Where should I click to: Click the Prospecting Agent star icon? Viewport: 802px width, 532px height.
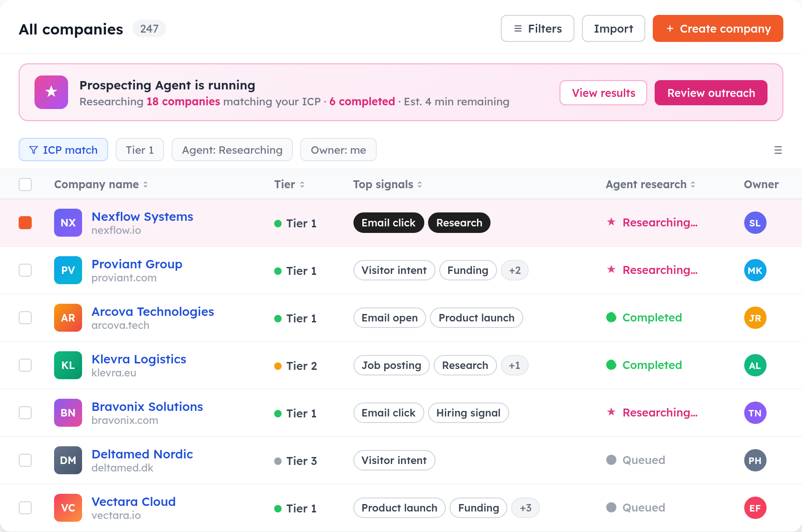click(x=51, y=92)
